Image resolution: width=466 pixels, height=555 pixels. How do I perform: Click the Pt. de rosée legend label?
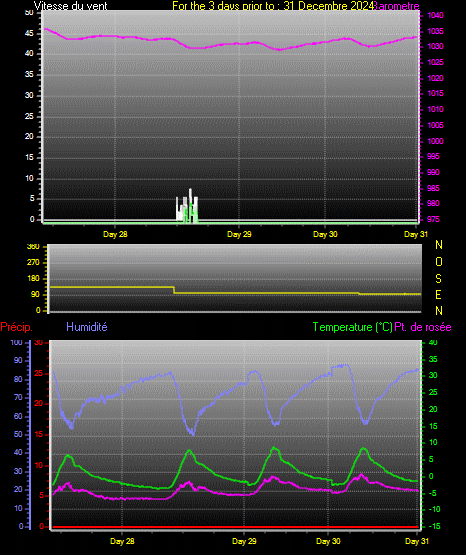pyautogui.click(x=423, y=327)
